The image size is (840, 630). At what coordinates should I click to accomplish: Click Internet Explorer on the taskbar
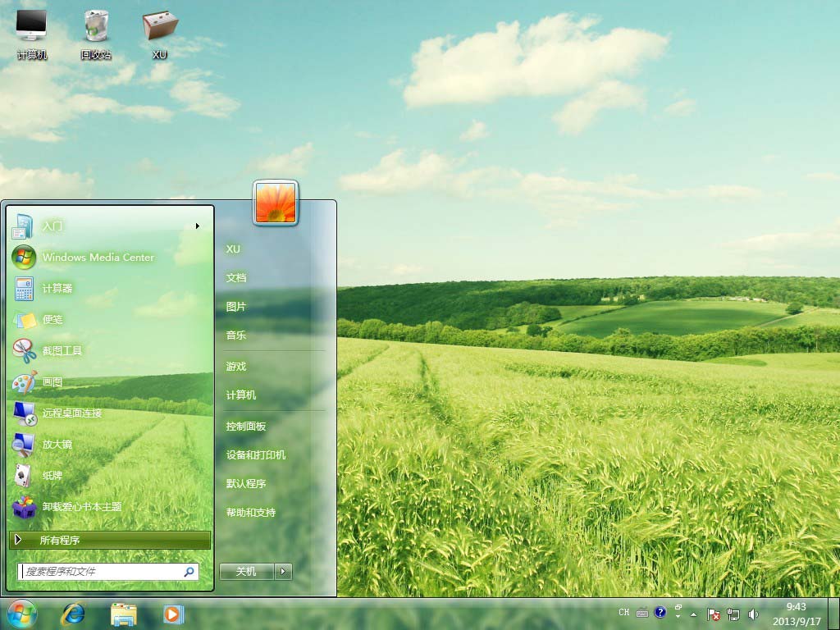pos(73,614)
